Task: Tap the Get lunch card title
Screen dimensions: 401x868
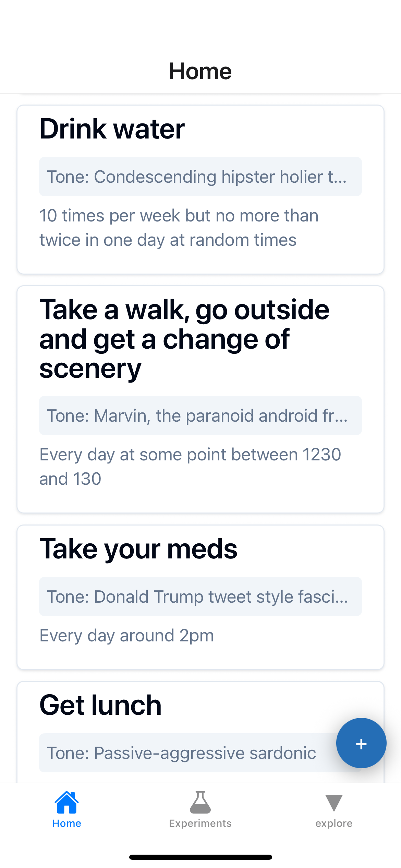Action: click(x=100, y=704)
